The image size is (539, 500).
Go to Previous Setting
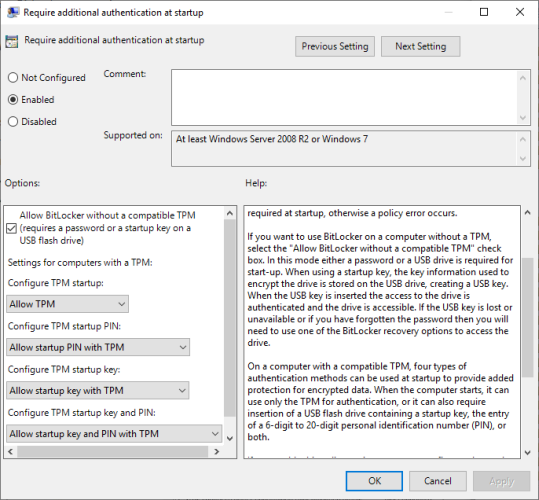(x=335, y=46)
